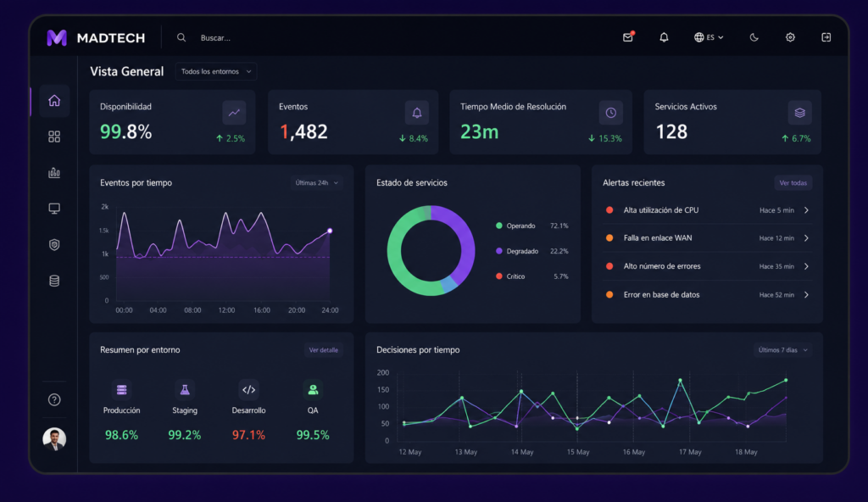
Task: Click the 23m resolution time value
Action: [480, 132]
